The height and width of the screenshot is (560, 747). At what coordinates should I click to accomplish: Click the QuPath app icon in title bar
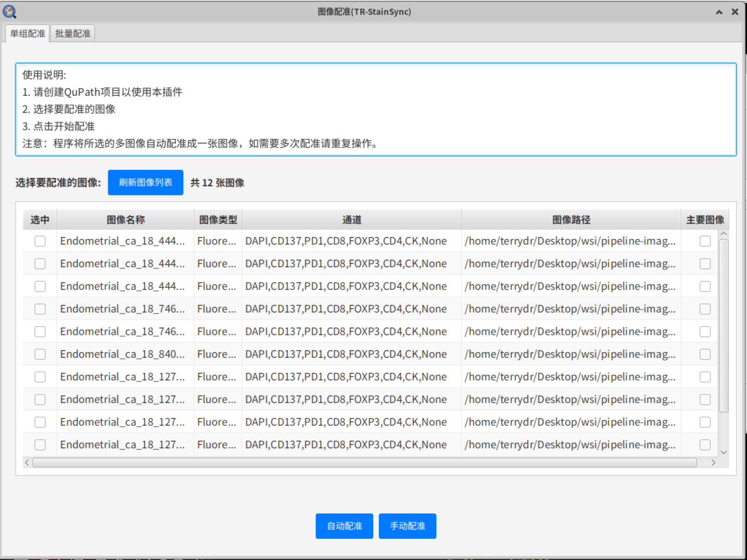10,11
